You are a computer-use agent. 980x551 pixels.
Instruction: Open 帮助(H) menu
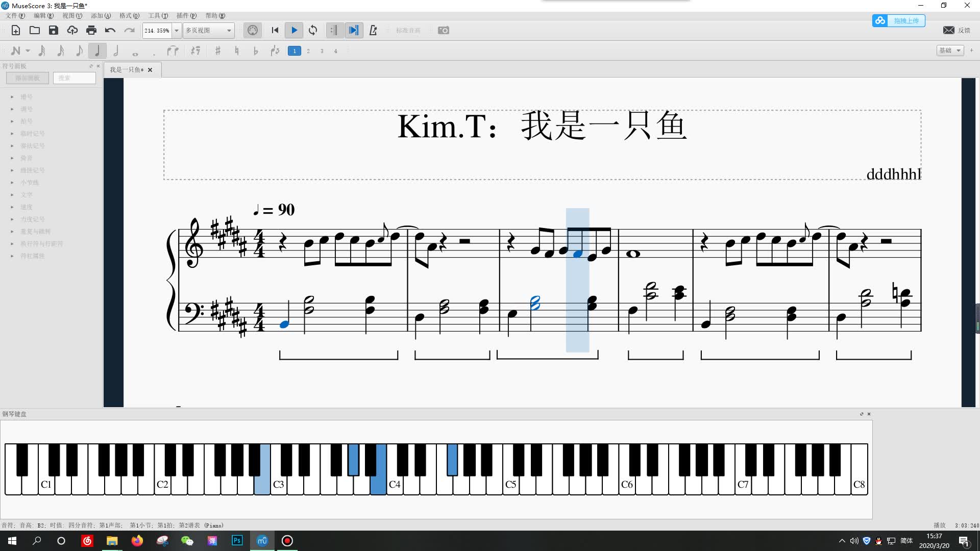215,16
